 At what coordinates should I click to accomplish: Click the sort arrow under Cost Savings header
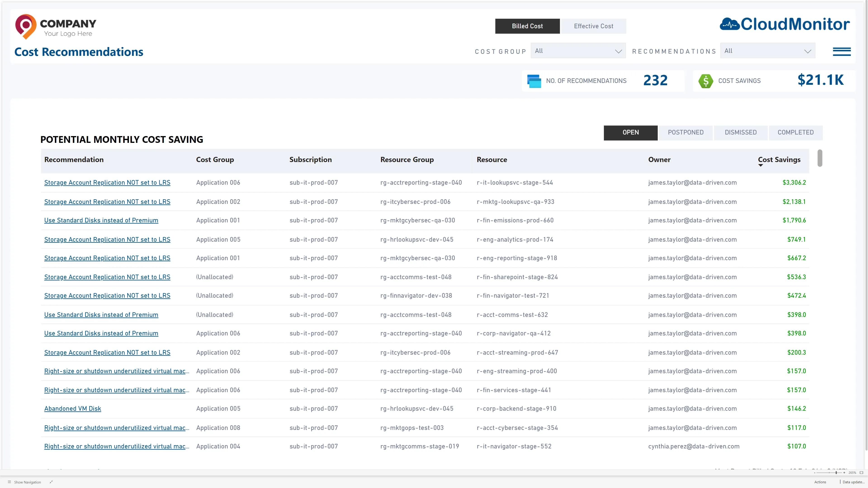(761, 165)
